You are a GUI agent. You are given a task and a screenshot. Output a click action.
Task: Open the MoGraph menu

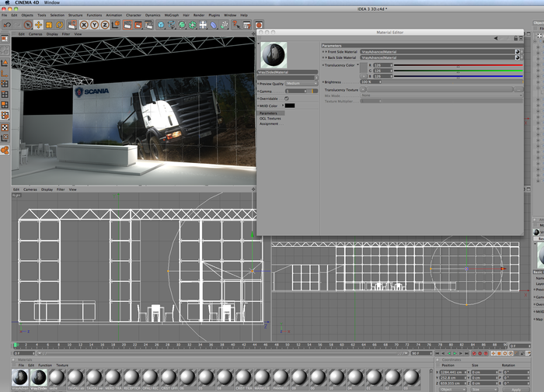tap(172, 16)
